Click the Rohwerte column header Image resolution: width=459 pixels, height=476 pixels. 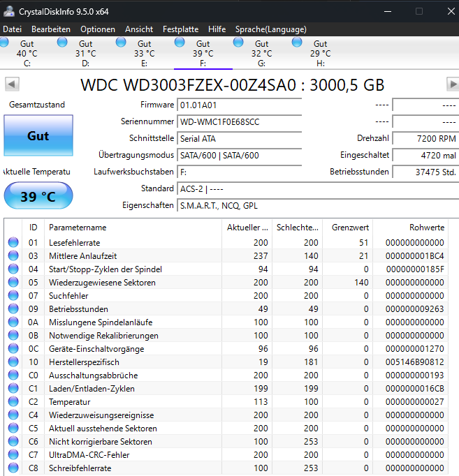pos(410,228)
